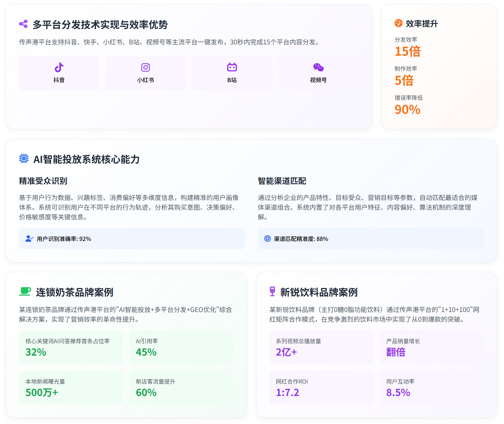
Task: Click the user-check icon before 用户识别准确率
Action: pos(29,239)
